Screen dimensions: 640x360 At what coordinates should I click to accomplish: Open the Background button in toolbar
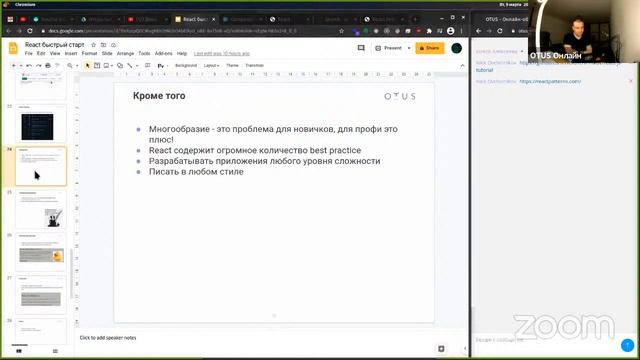point(186,65)
